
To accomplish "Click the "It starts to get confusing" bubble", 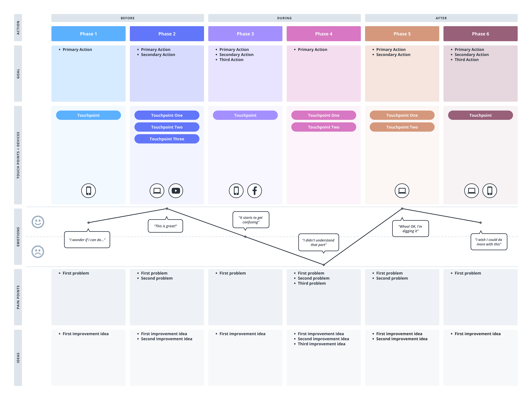I will (x=251, y=220).
